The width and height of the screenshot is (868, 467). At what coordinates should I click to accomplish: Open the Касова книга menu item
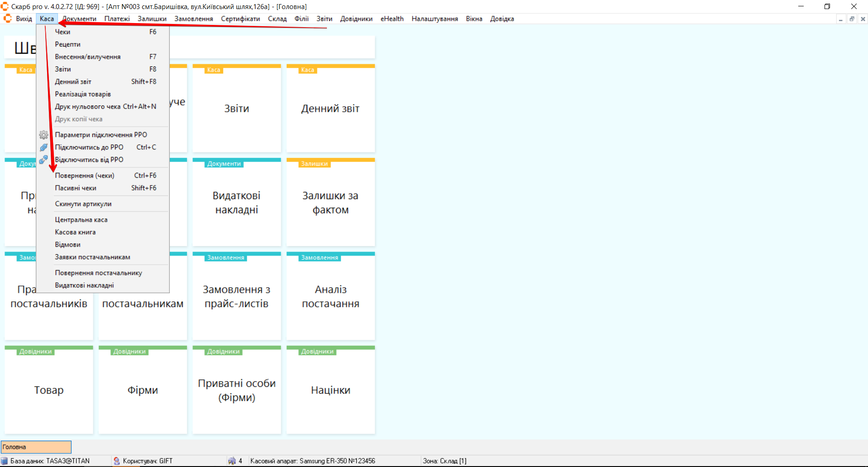tap(75, 232)
